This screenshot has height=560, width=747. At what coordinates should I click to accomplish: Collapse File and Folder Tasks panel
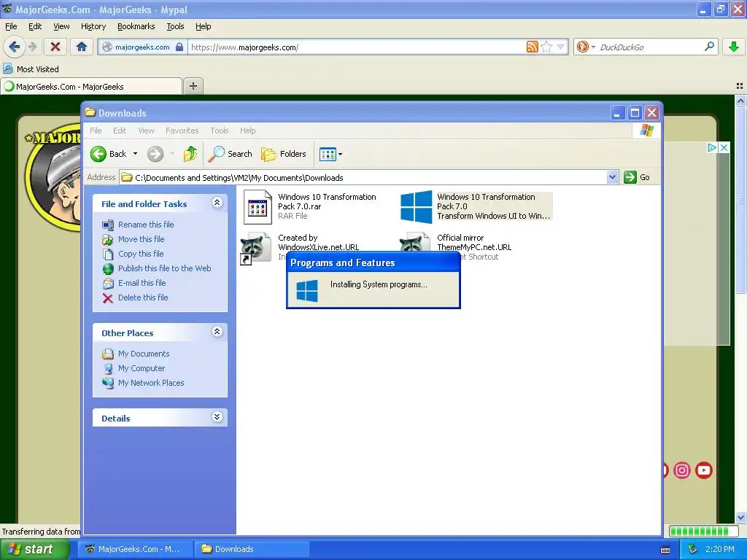pos(217,203)
